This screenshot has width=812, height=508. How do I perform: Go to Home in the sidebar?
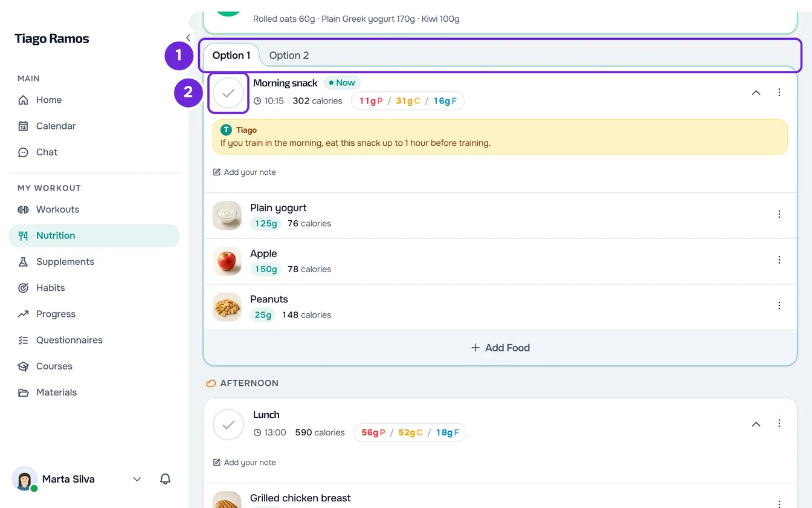94,100
